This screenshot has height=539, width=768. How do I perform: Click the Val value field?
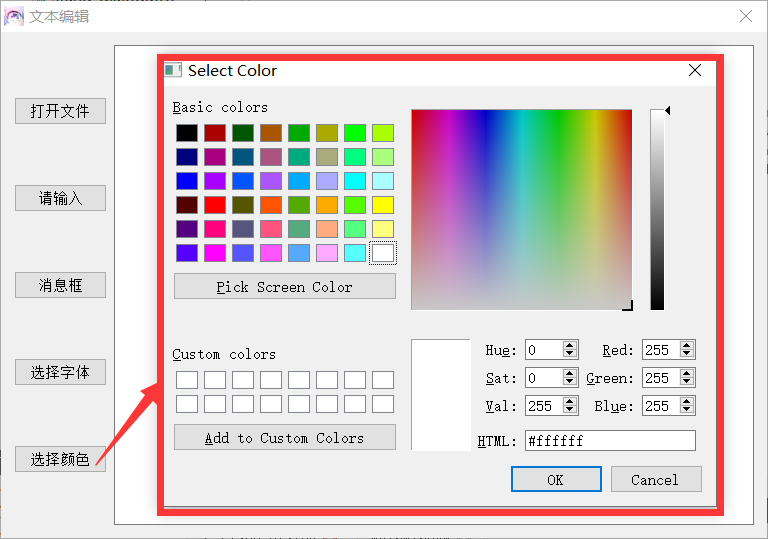tap(544, 406)
